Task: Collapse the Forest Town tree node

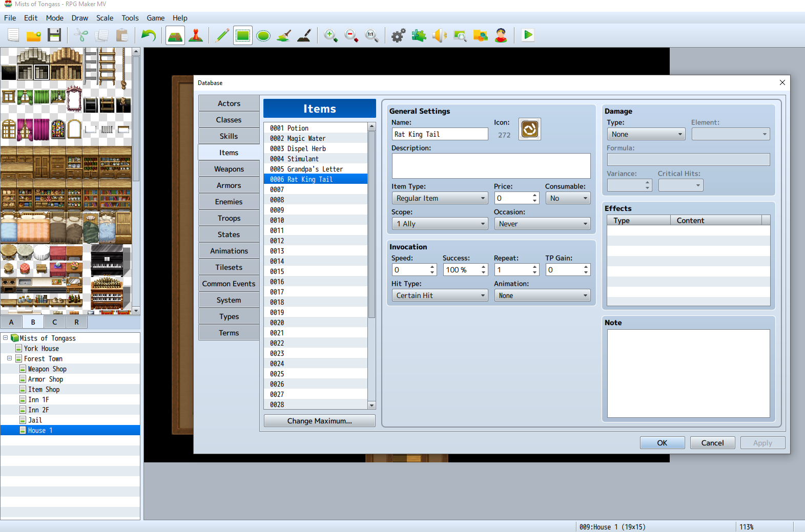Action: tap(9, 358)
